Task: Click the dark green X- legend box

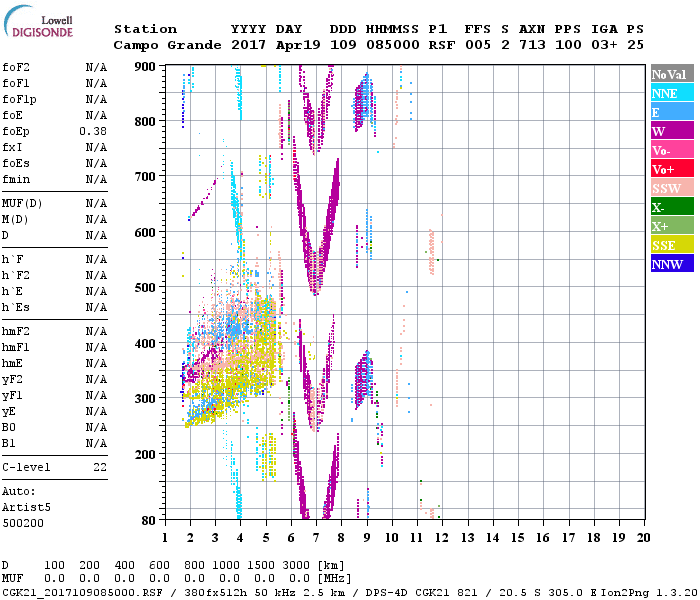Action: (x=670, y=208)
